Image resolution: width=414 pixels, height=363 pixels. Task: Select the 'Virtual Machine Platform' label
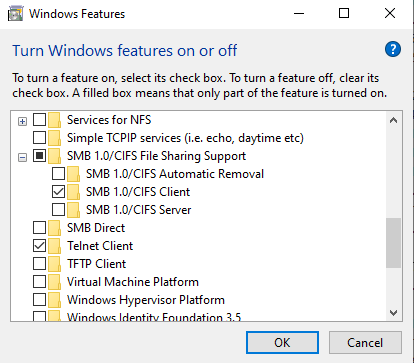point(133,282)
